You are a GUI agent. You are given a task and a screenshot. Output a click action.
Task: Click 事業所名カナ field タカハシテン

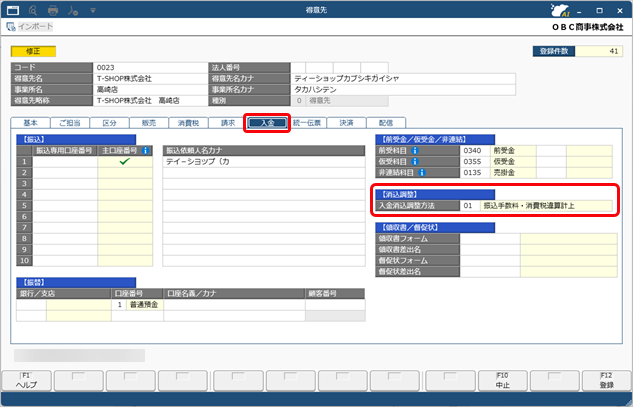pyautogui.click(x=403, y=89)
